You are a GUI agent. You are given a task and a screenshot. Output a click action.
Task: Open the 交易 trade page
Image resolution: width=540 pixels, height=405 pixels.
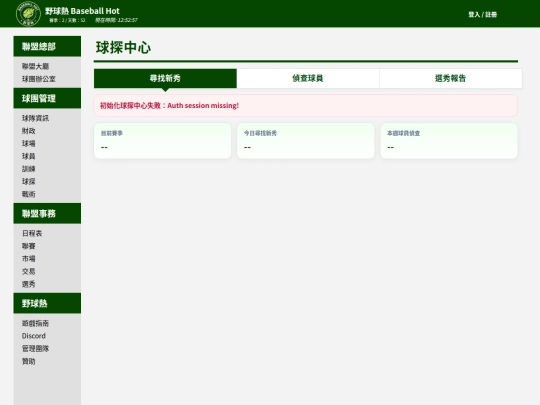tap(29, 271)
